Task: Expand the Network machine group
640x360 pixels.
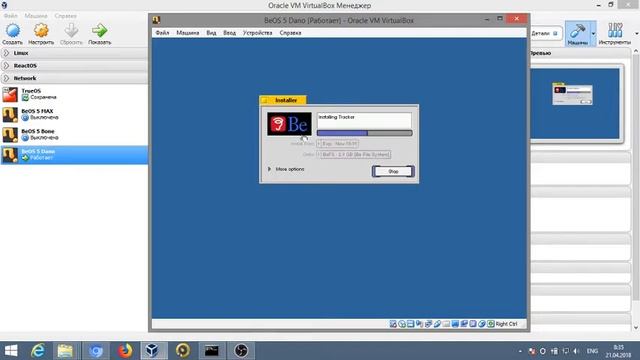Action: 7,78
